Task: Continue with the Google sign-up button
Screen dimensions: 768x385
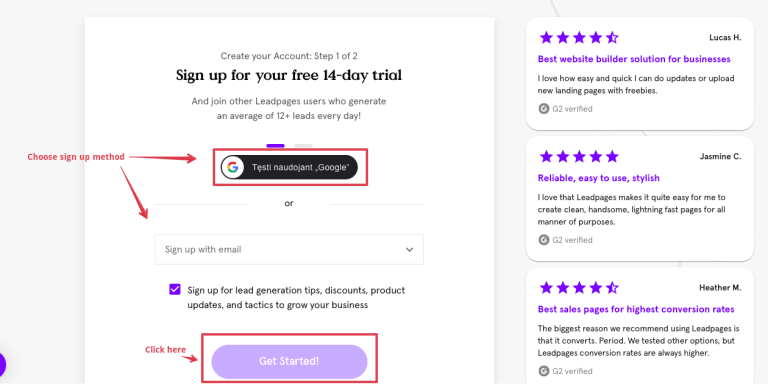Action: 289,168
